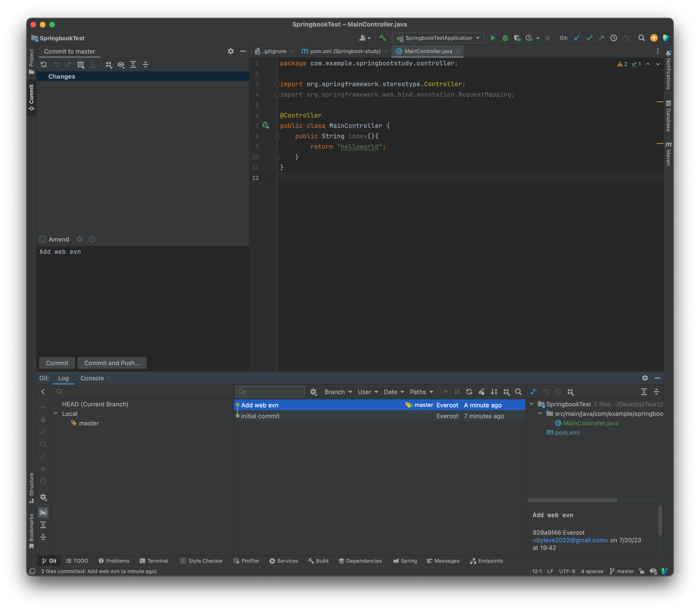
Task: Collapse the Local branches node
Action: [x=56, y=413]
